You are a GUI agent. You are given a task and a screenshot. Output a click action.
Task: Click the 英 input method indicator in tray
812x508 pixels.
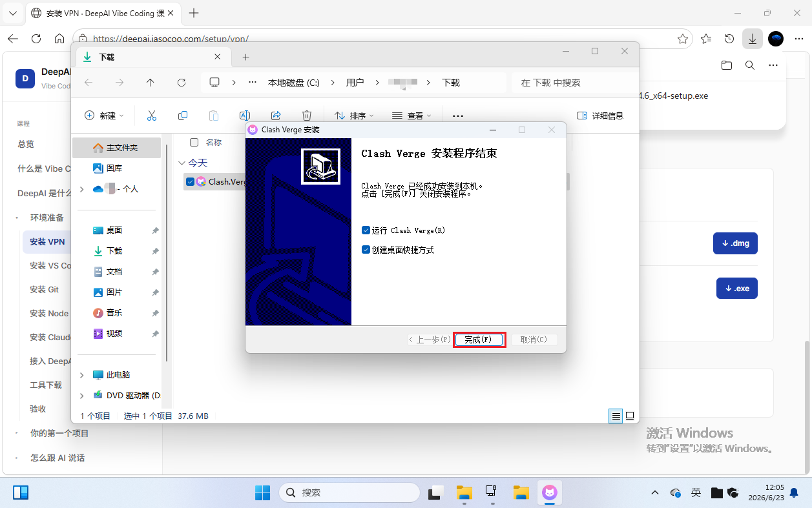point(696,493)
